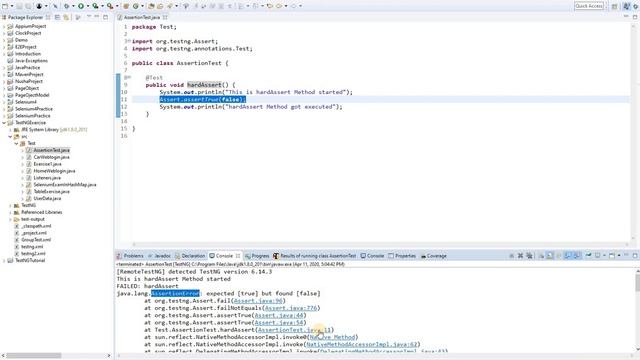Open the Open Console dropdown arrow
The image size is (640, 360).
tap(619, 256)
